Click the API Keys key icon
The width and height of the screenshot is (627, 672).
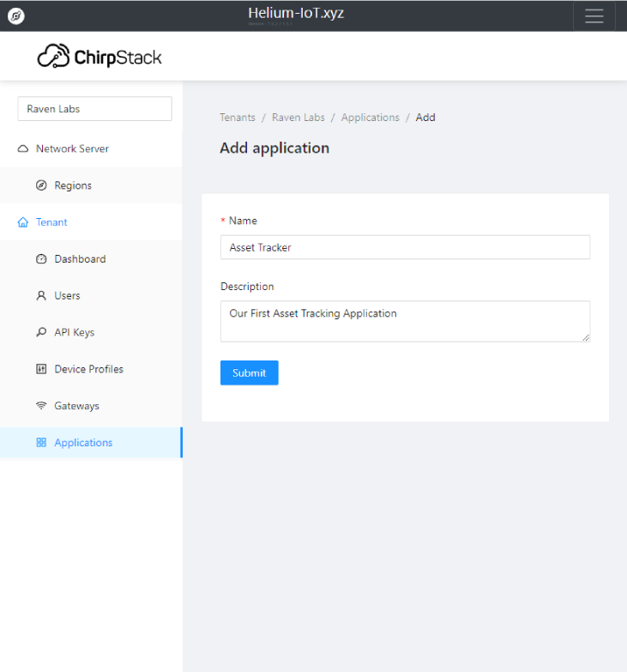coord(41,332)
